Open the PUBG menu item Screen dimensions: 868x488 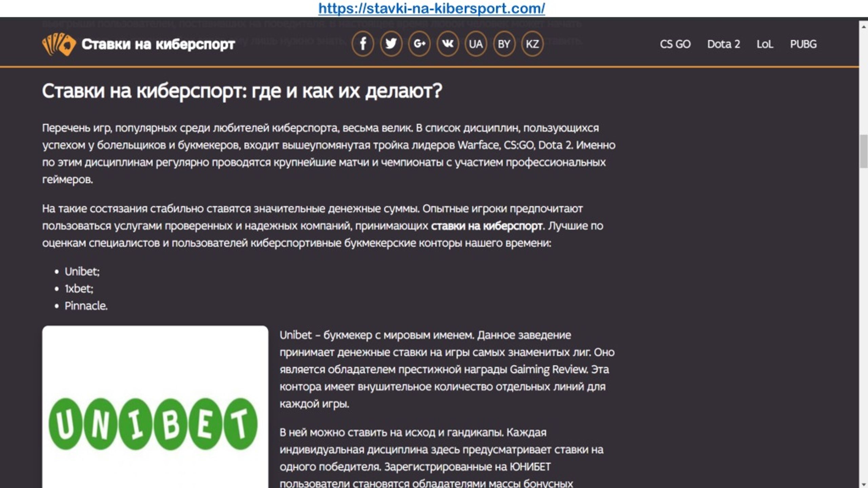pos(803,44)
